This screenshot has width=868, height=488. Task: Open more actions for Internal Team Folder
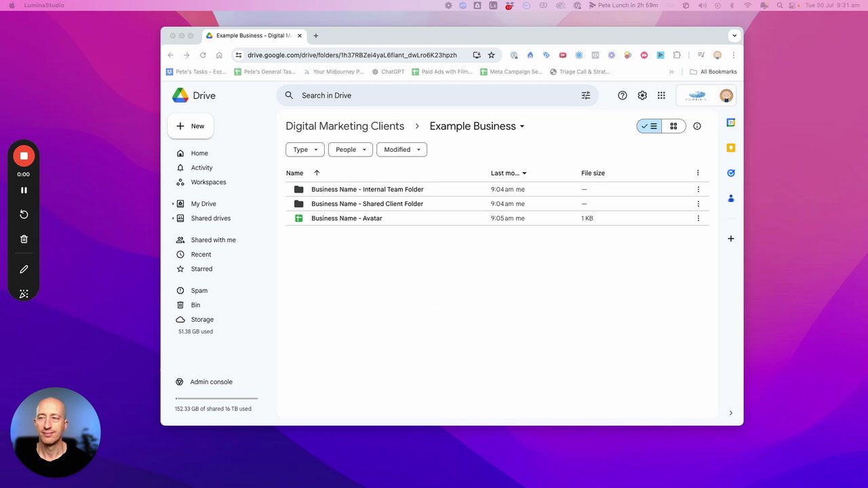tap(698, 189)
